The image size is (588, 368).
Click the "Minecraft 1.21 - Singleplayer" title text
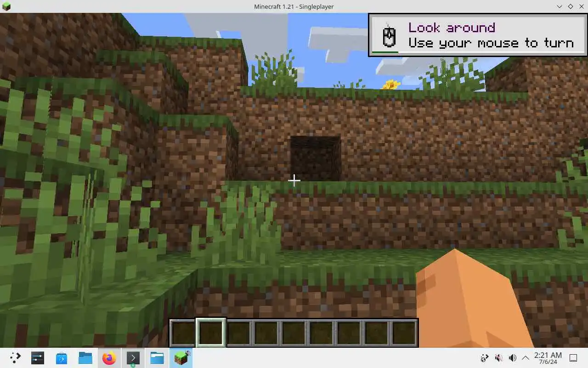(x=294, y=6)
